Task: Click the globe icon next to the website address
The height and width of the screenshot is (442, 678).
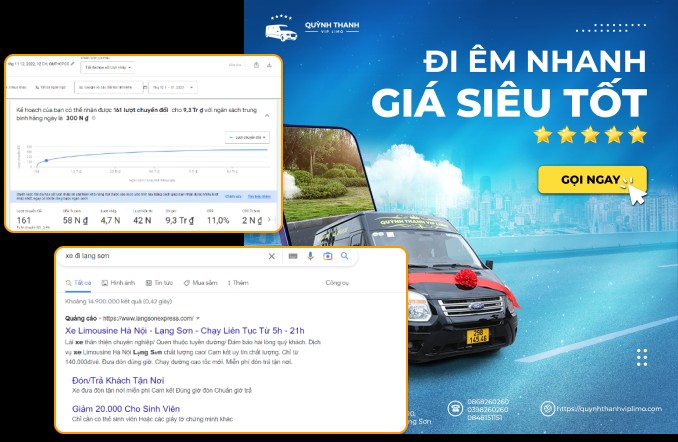Action: tap(547, 408)
